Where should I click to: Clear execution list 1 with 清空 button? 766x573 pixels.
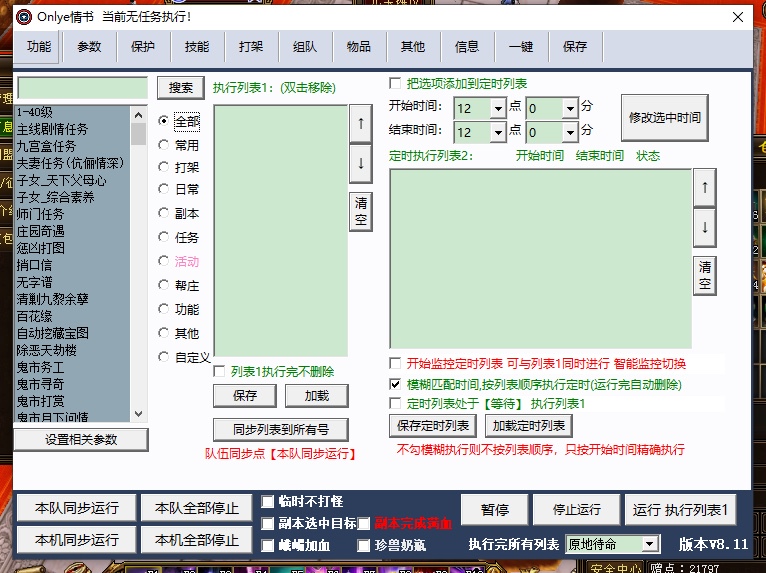[x=361, y=211]
